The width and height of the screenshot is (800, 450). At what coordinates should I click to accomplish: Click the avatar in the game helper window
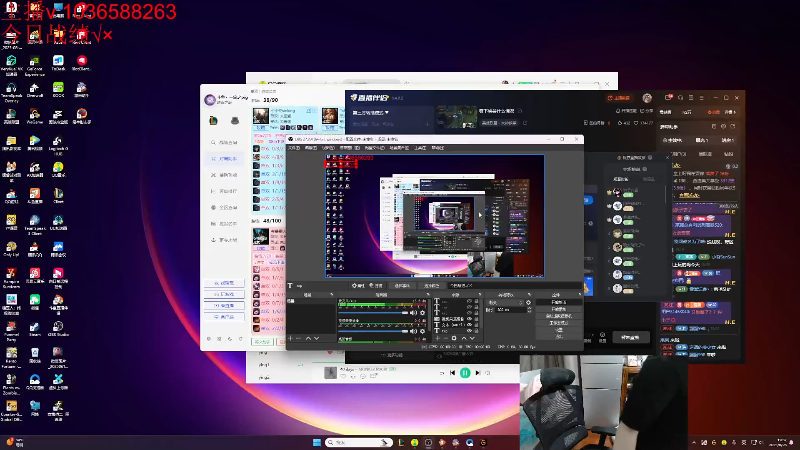tap(210, 99)
